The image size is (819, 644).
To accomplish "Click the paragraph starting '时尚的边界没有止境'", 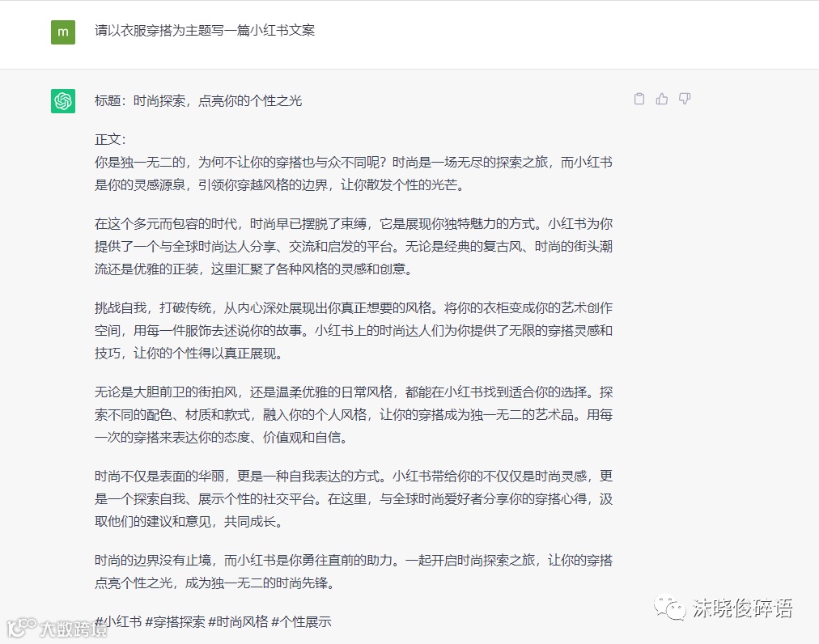I will tap(354, 571).
